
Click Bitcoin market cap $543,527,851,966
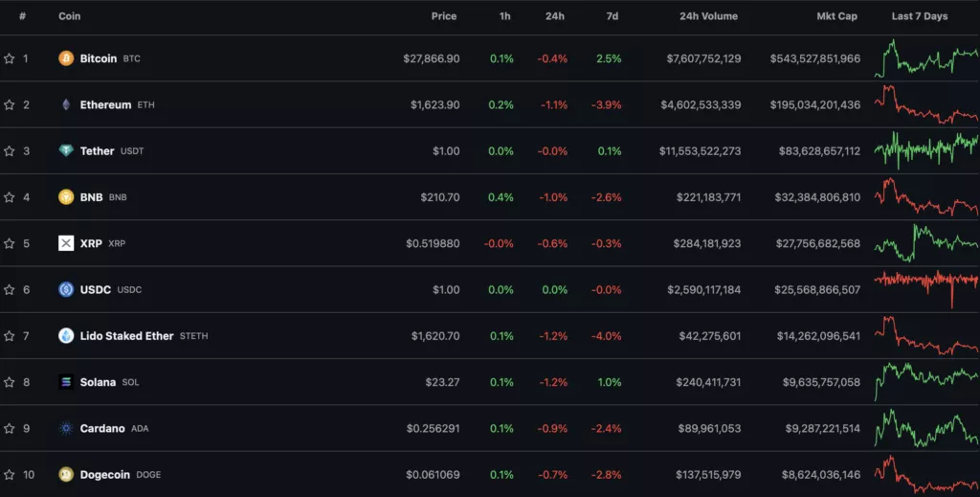(815, 58)
